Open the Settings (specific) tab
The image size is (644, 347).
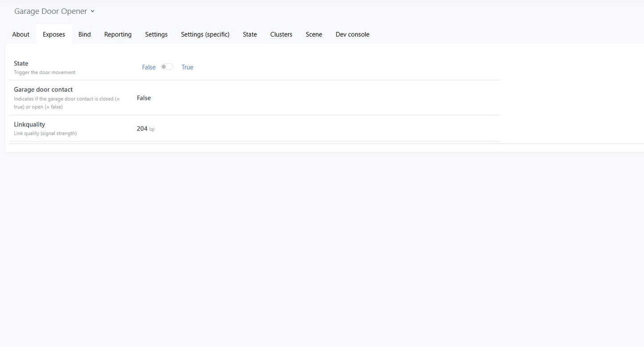point(205,34)
